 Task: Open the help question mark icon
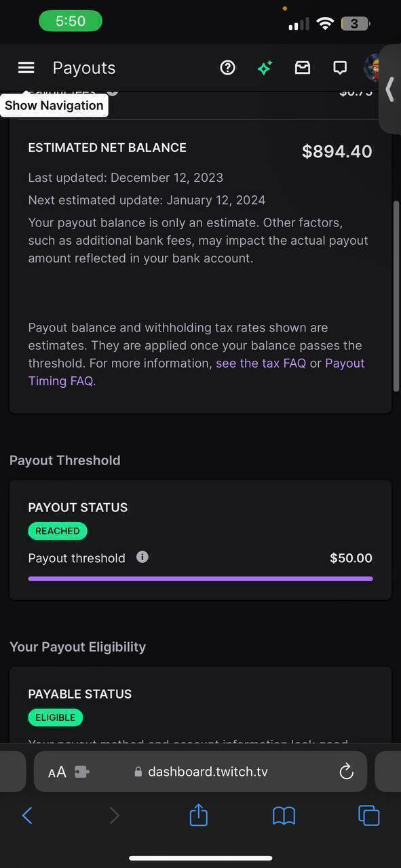[x=227, y=67]
